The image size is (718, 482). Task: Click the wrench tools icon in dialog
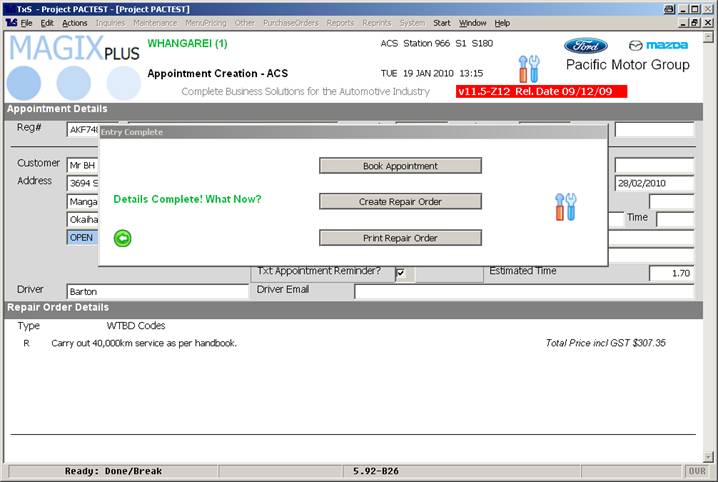point(565,206)
